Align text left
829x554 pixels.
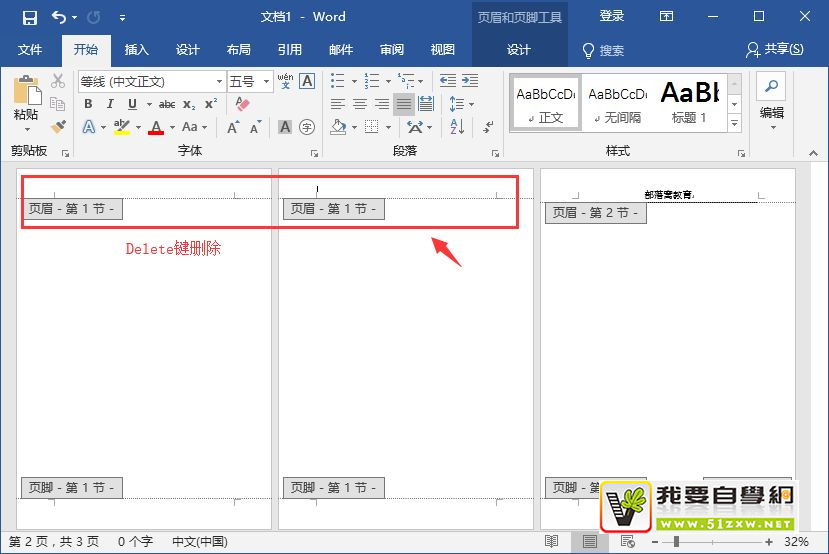point(337,104)
